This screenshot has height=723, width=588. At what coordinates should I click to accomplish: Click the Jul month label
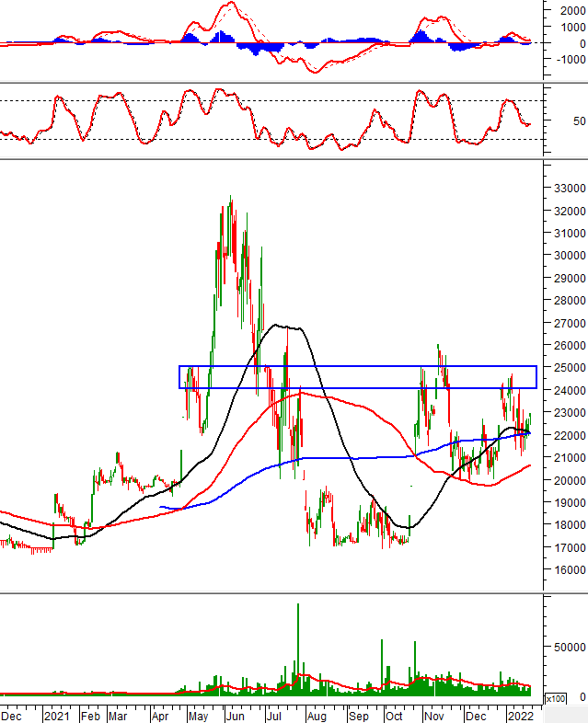point(274,716)
